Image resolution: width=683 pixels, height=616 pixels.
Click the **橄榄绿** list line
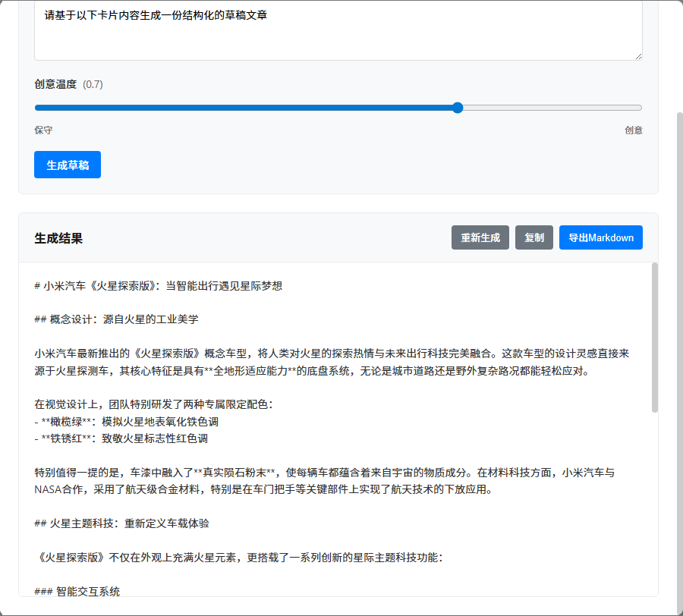pyautogui.click(x=126, y=422)
